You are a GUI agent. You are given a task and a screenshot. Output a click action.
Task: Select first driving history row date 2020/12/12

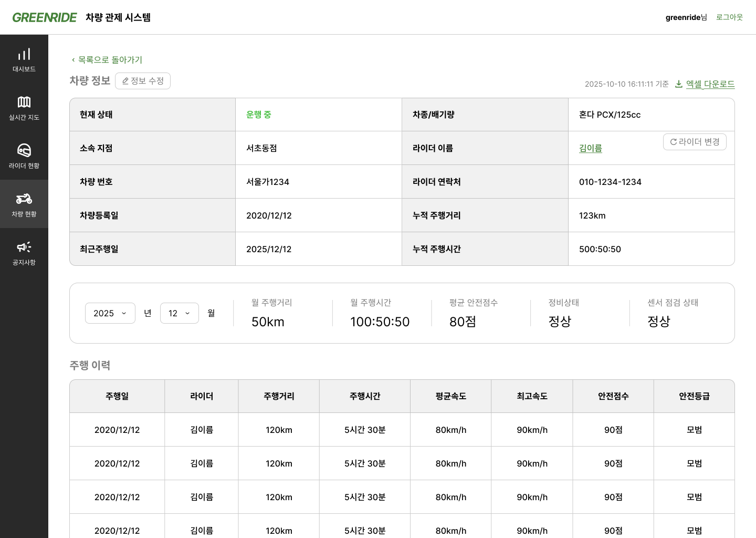[x=117, y=430]
